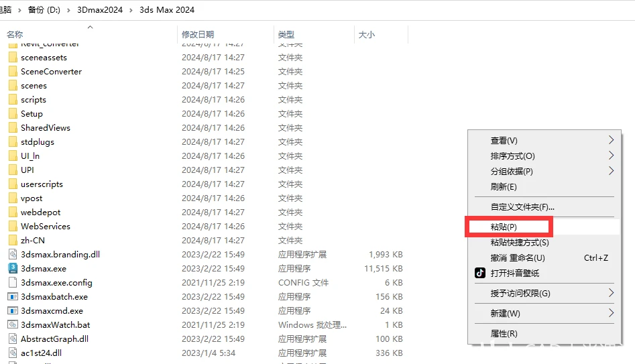Click the sceneassets folder icon
This screenshot has width=635, height=364.
click(x=13, y=58)
